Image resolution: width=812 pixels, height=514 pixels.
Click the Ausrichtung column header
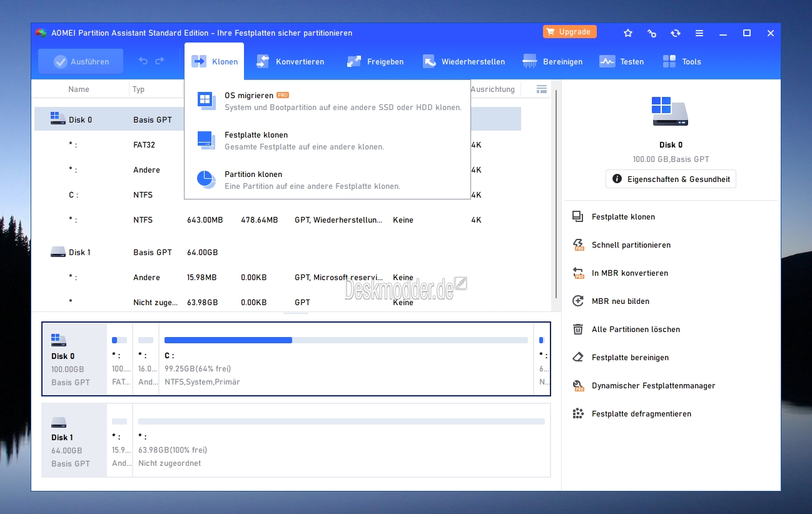pos(493,89)
